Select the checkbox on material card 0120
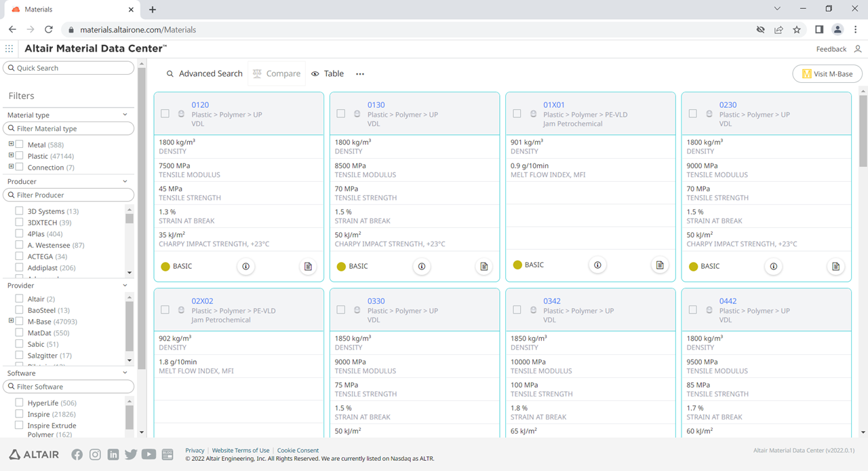 [x=165, y=113]
